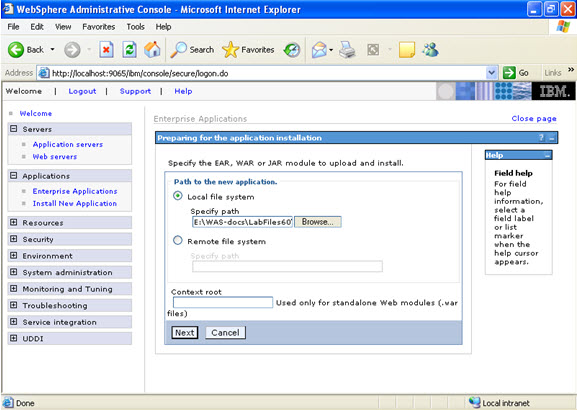Viewport: 577px width, 410px height.
Task: Click the Forward arrow icon
Action: point(72,50)
